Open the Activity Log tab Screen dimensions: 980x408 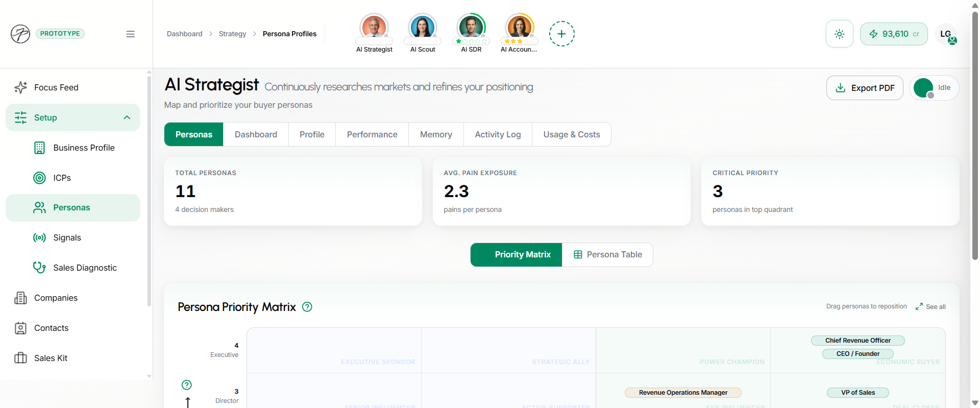498,134
